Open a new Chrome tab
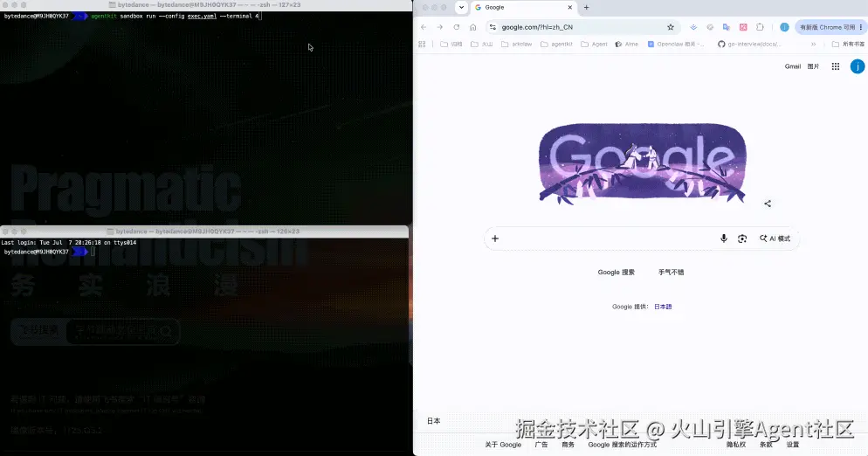The image size is (868, 456). 586,8
